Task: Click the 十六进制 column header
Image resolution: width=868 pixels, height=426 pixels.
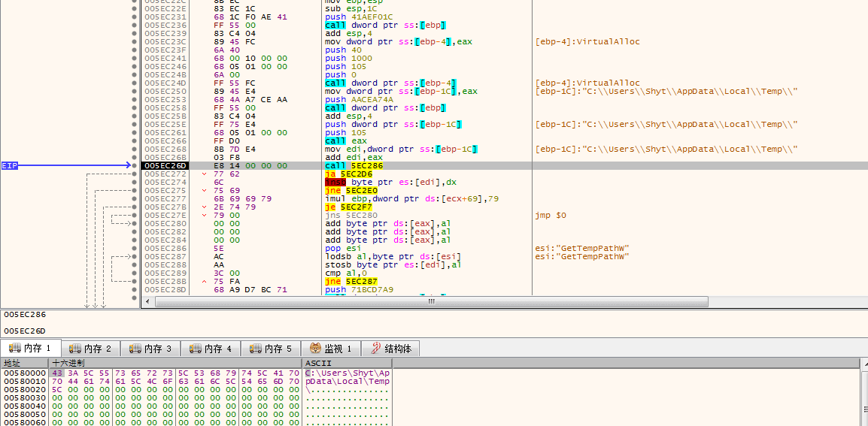Action: click(x=175, y=363)
